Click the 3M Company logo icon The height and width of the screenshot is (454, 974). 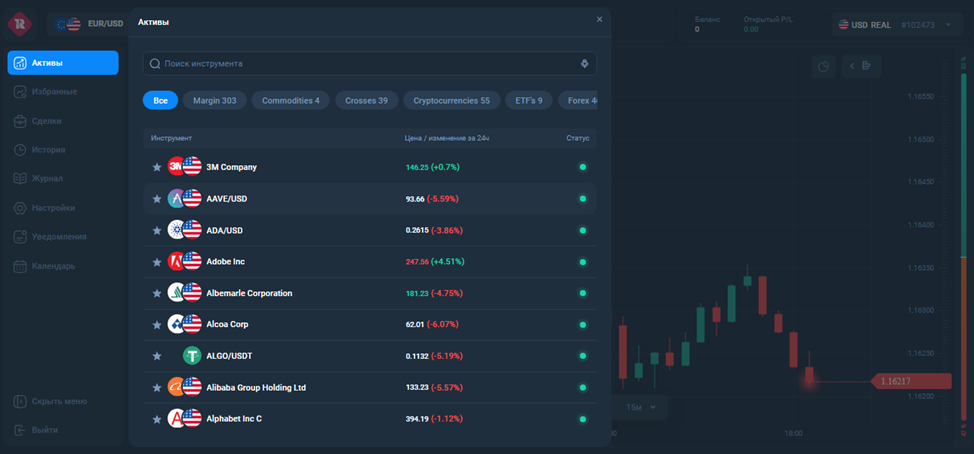point(176,166)
